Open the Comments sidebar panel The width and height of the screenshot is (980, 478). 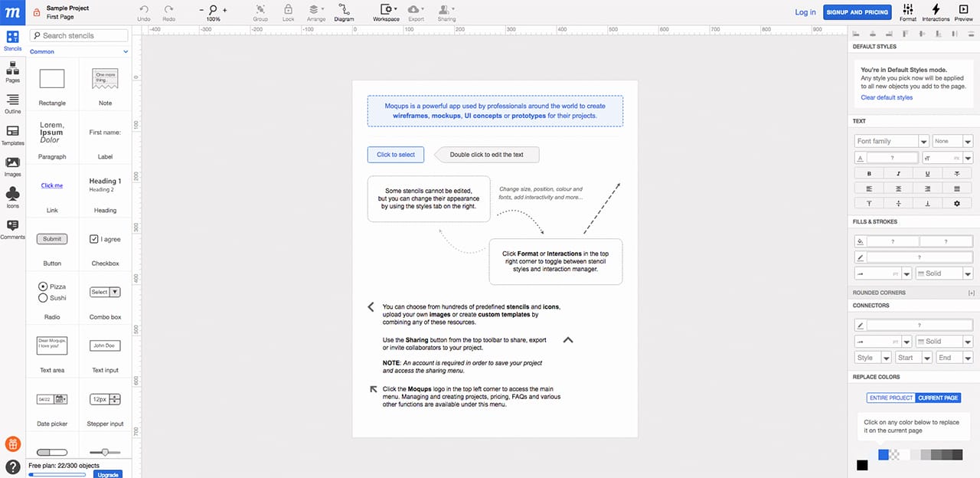point(12,230)
